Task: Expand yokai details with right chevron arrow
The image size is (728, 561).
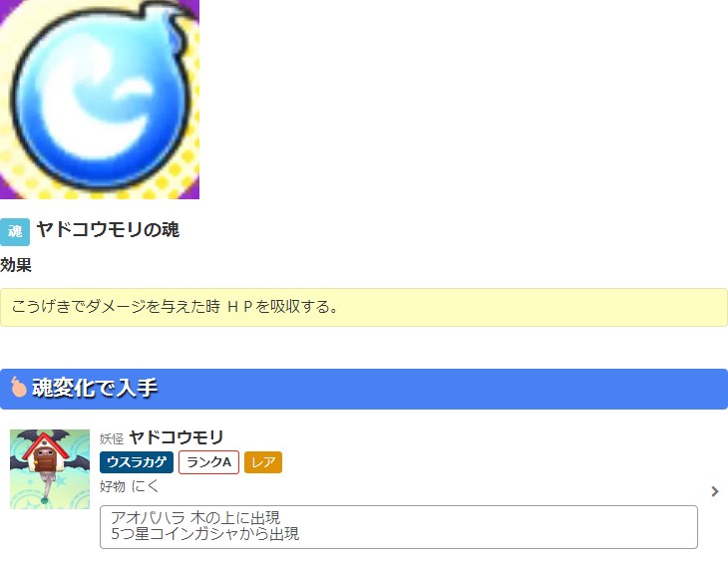Action: 715,491
